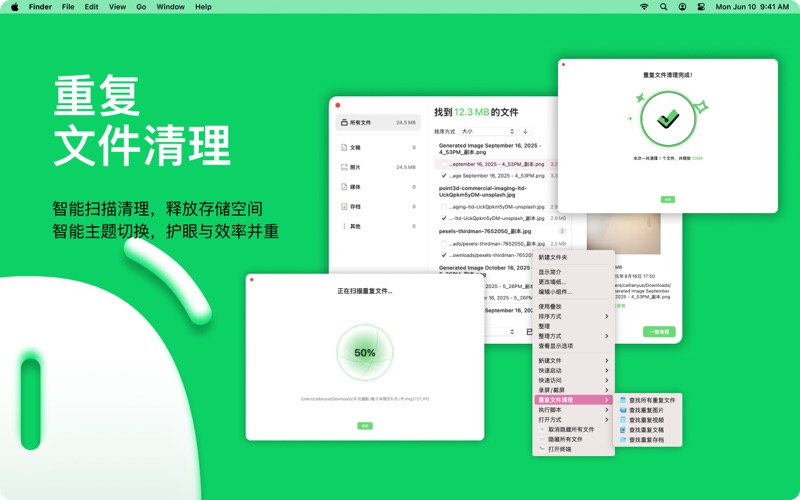800x500 pixels.
Task: Open the File menu
Action: 68,7
